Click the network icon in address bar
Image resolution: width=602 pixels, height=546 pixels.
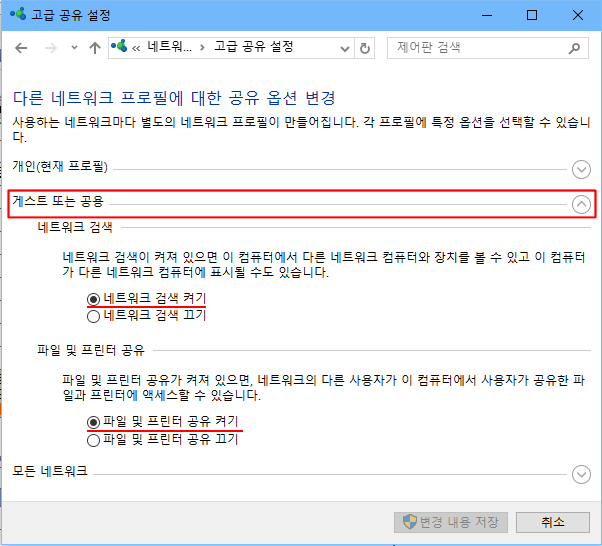(119, 46)
